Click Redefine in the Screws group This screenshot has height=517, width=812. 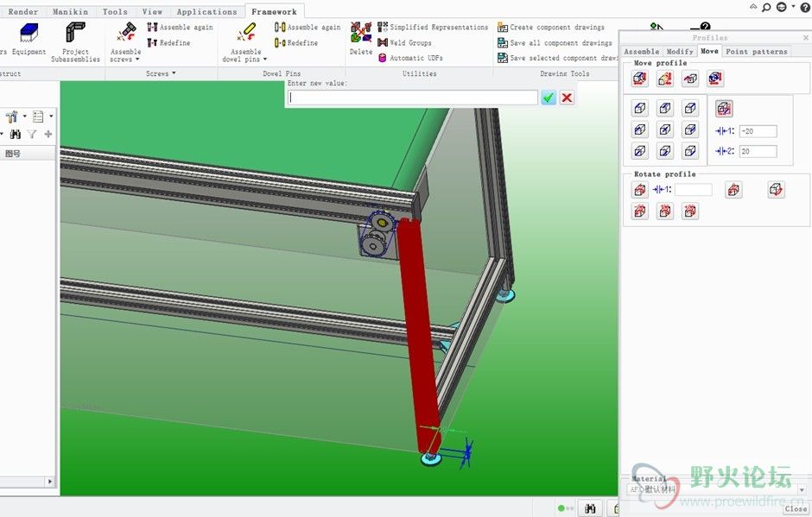click(168, 42)
